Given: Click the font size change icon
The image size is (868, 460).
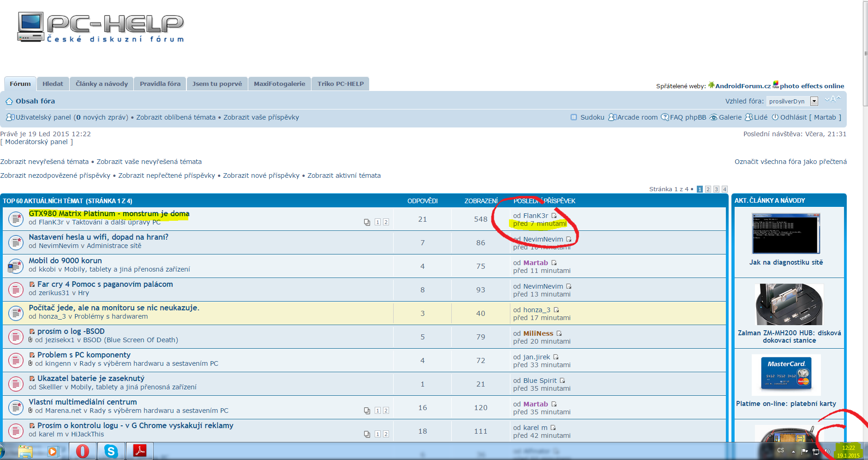Looking at the screenshot, I should click(833, 99).
